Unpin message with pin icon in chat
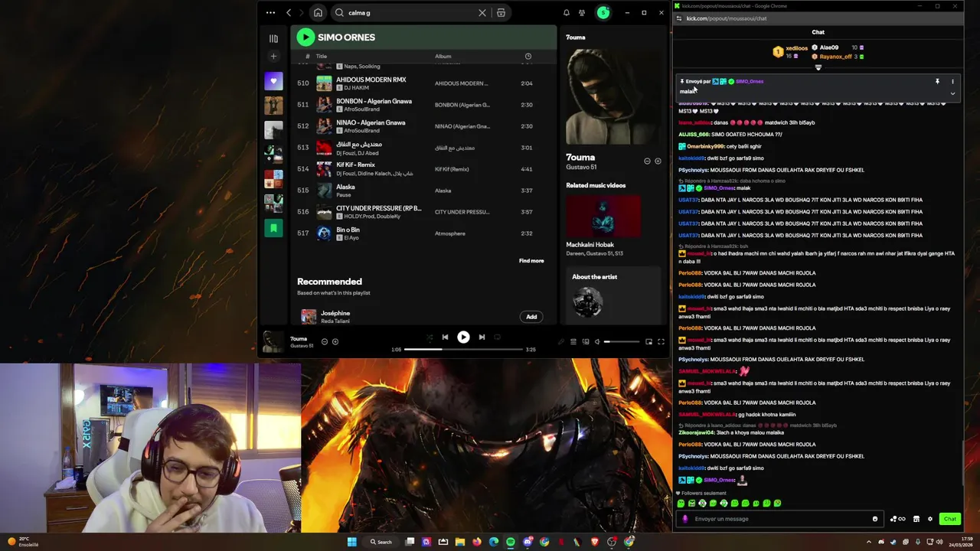This screenshot has height=551, width=980. pyautogui.click(x=937, y=81)
